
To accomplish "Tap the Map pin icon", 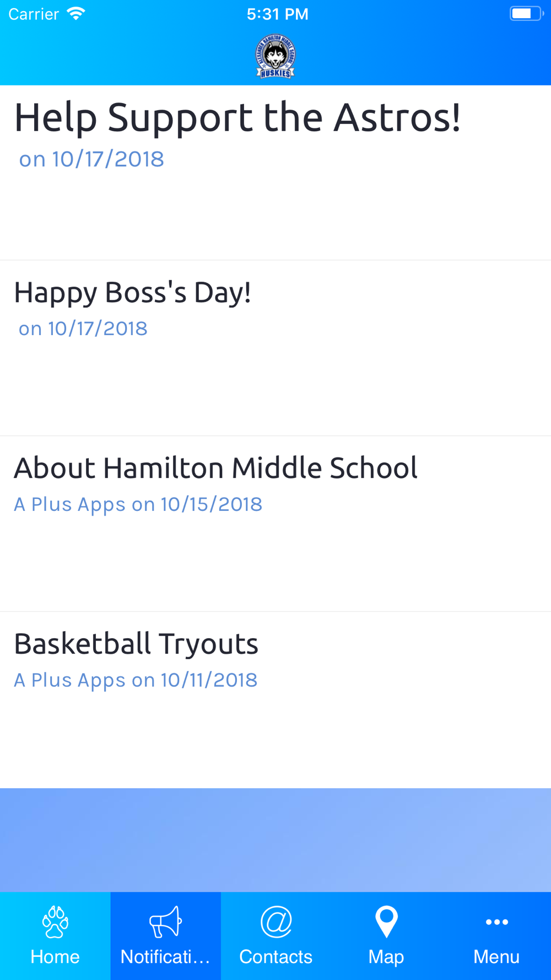I will [386, 922].
